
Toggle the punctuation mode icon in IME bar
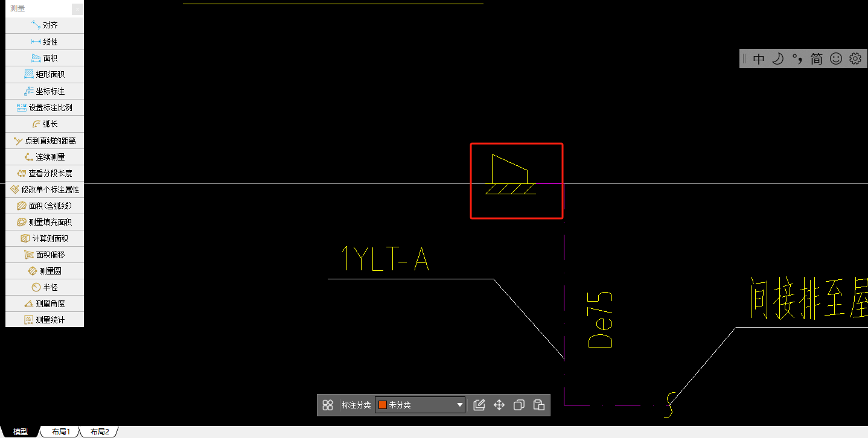click(797, 59)
